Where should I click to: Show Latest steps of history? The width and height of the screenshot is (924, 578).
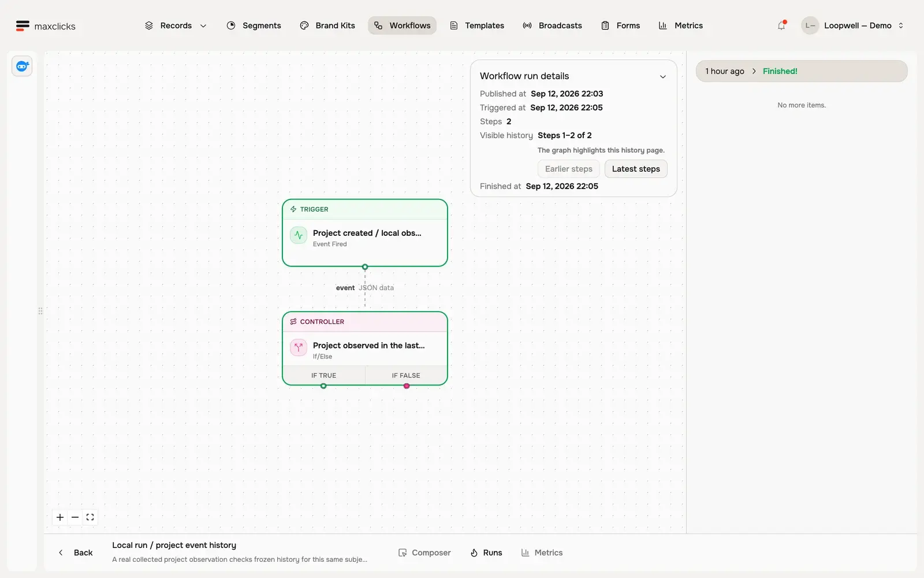point(636,169)
